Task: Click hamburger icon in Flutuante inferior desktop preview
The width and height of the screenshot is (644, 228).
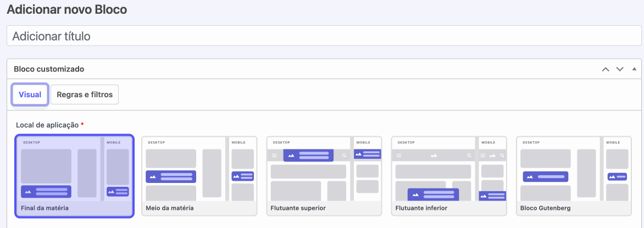Action: click(x=399, y=156)
